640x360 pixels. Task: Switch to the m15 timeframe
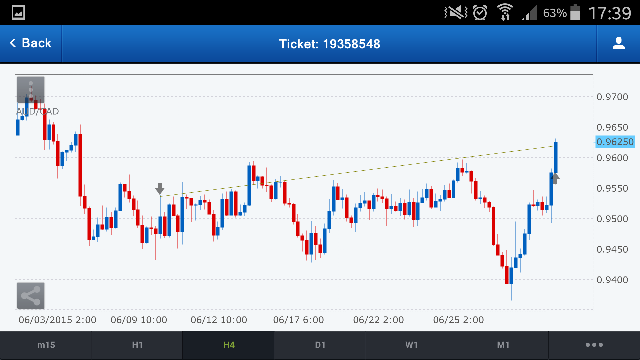click(x=46, y=345)
